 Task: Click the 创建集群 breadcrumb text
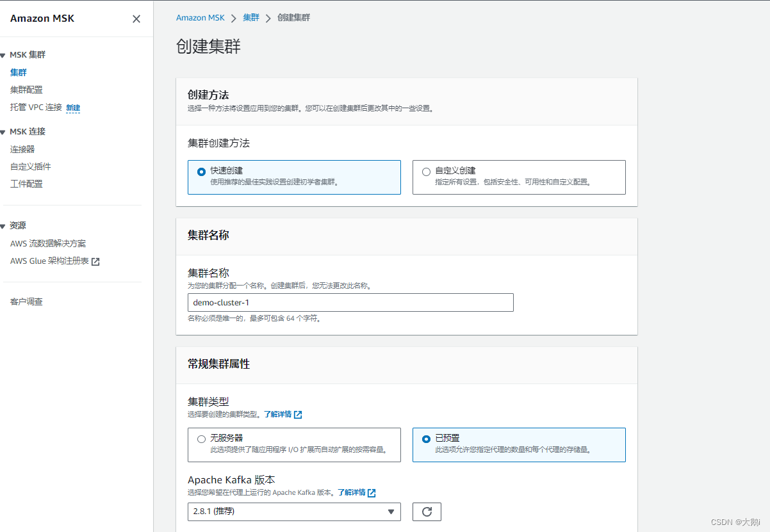tap(293, 18)
